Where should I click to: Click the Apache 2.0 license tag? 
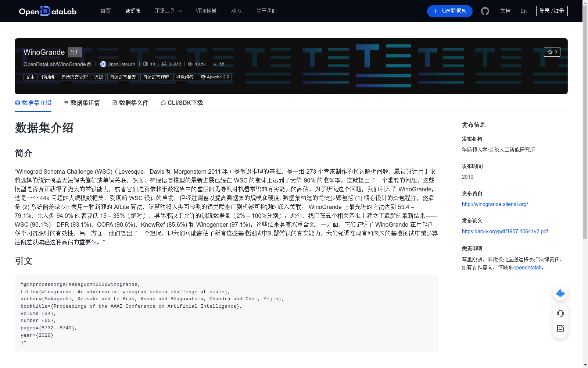pyautogui.click(x=215, y=77)
